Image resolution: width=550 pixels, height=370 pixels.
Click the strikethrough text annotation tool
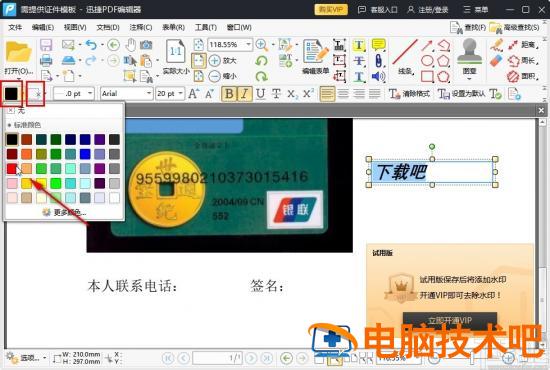coord(359,60)
